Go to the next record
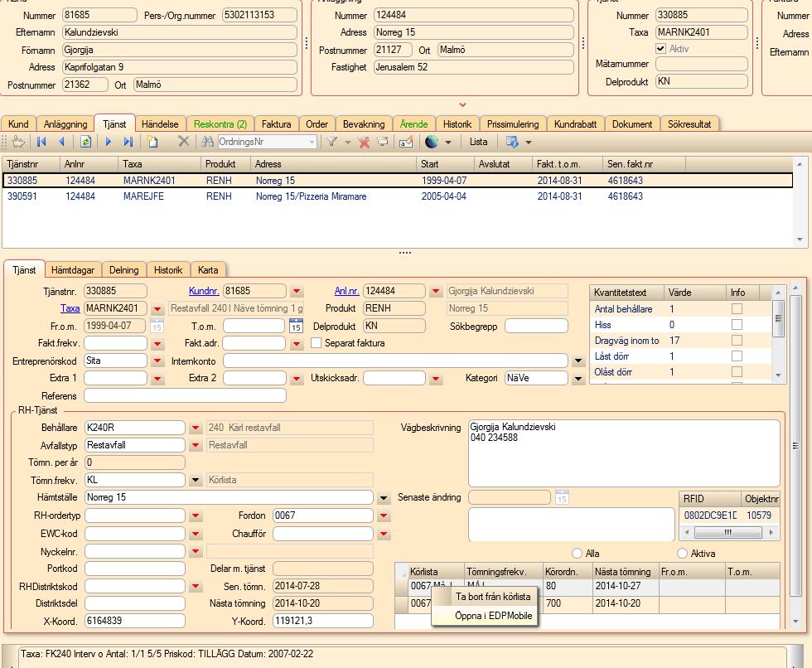812x668 pixels. tap(109, 142)
